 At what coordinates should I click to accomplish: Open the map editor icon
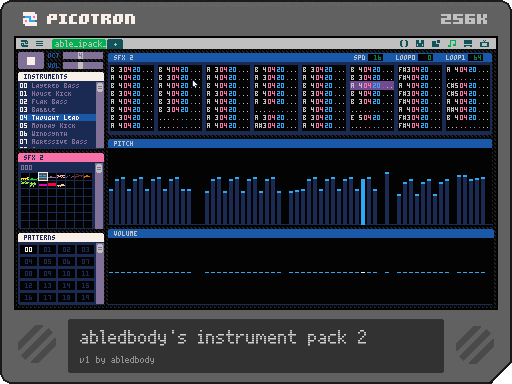tap(436, 44)
